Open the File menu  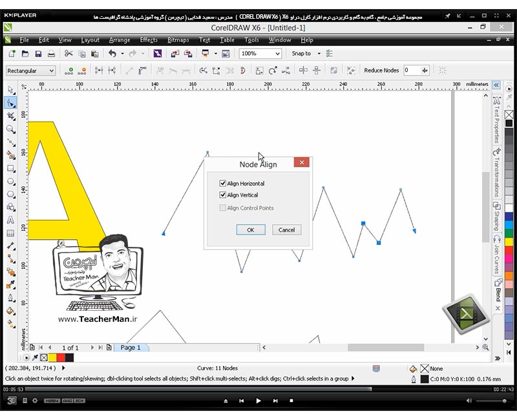[x=24, y=40]
